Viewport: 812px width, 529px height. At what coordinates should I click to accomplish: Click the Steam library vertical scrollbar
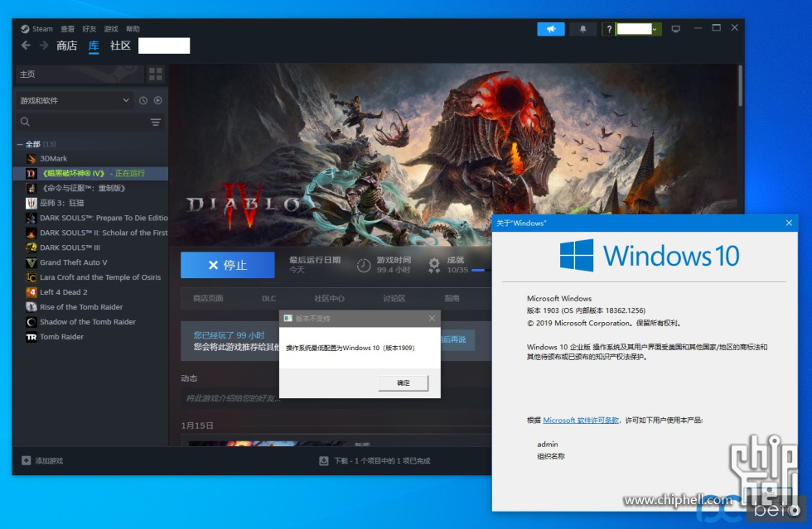[741, 85]
